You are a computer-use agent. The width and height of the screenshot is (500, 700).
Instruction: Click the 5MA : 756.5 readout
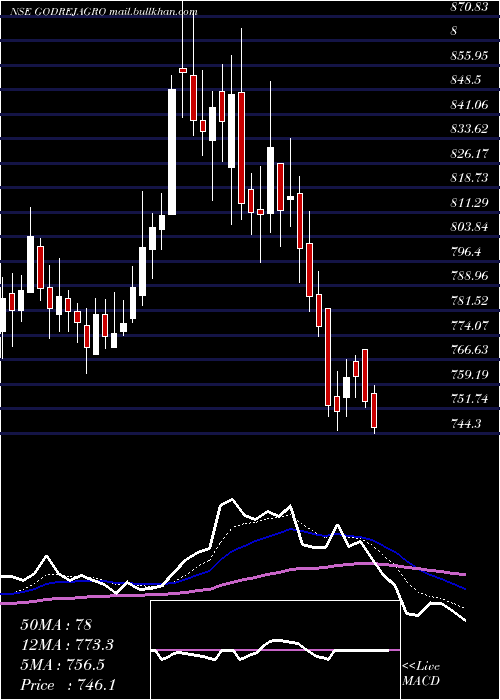[x=62, y=665]
